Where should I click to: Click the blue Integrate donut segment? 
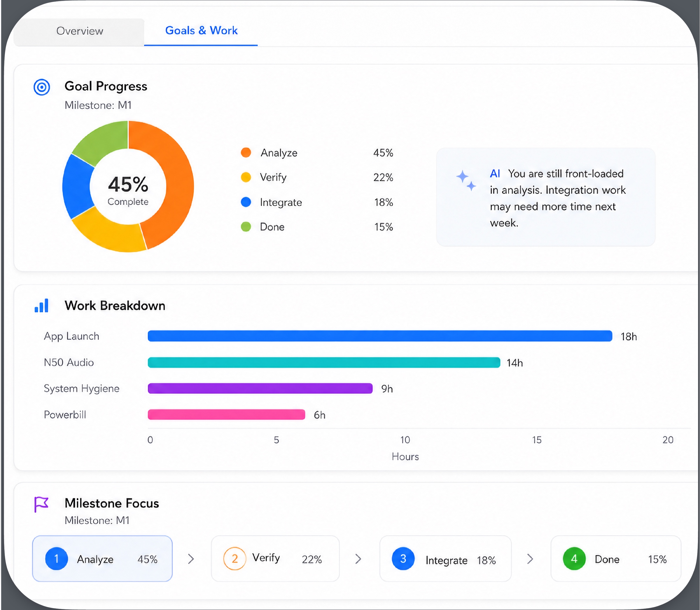click(x=76, y=187)
